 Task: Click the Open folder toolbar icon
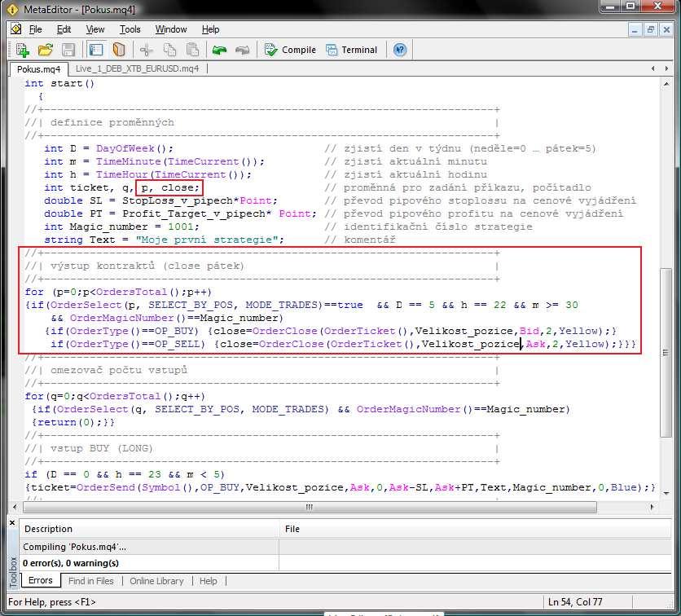(x=45, y=50)
